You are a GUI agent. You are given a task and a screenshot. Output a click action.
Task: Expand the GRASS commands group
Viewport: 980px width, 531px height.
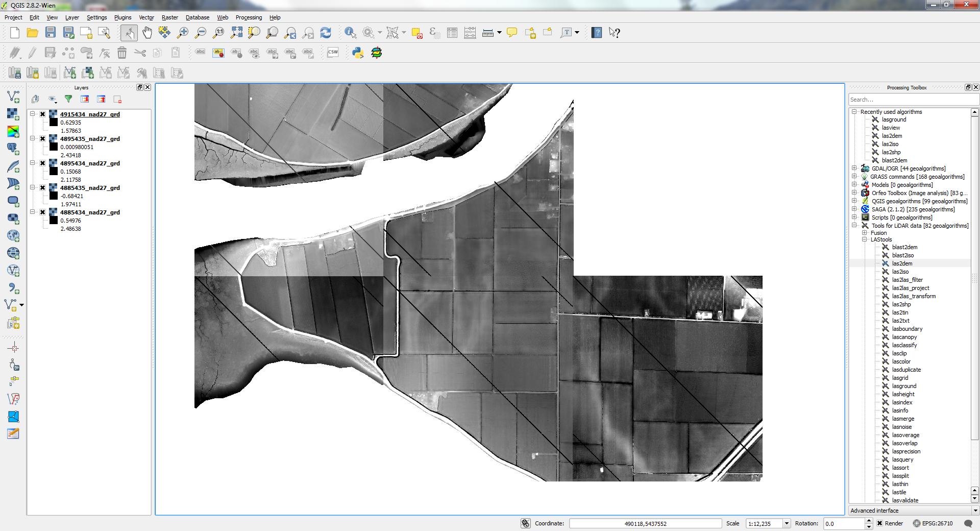[x=854, y=176]
